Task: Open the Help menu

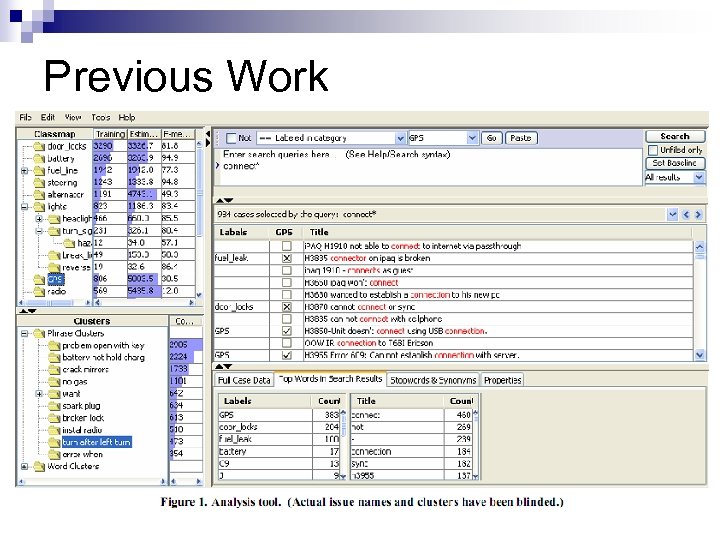Action: 127,118
